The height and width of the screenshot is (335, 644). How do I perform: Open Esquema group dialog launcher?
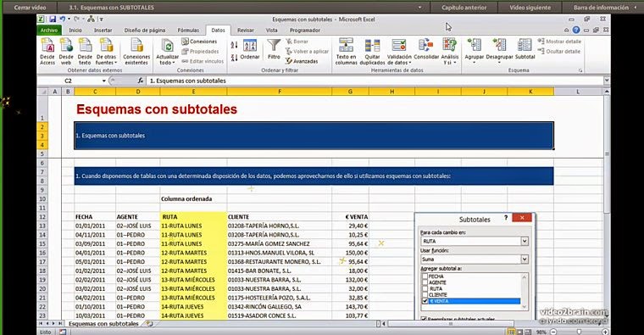click(x=580, y=70)
